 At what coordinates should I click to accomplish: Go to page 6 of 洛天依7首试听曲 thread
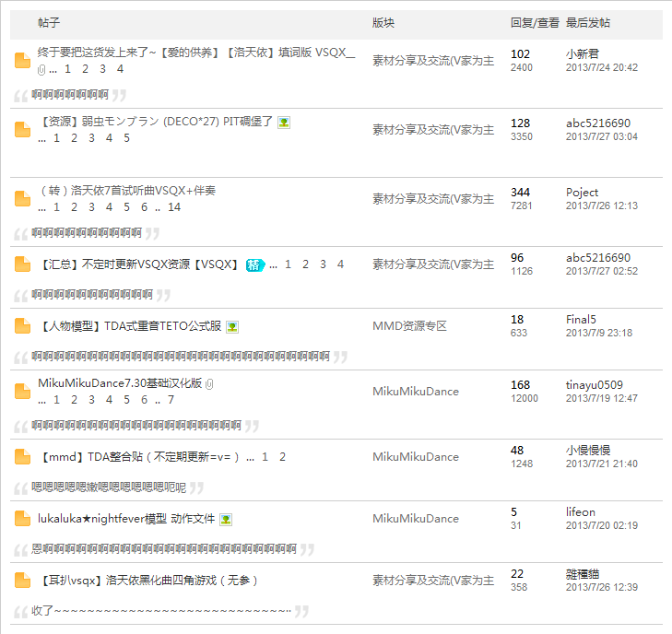point(144,207)
